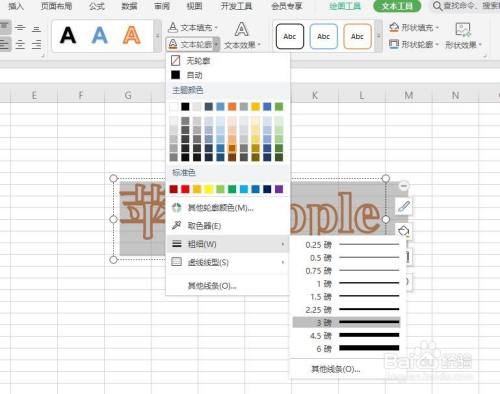Set line weight to 4.5 磅

point(347,335)
